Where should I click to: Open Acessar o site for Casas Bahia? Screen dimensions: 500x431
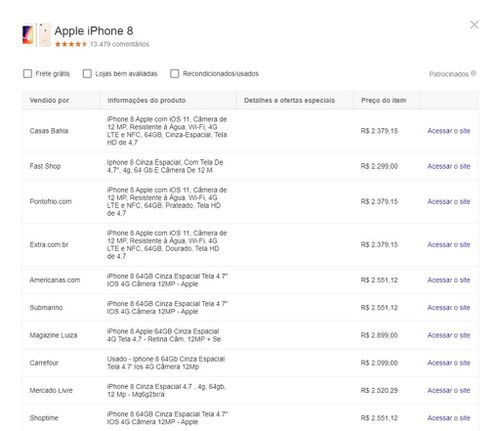point(449,131)
